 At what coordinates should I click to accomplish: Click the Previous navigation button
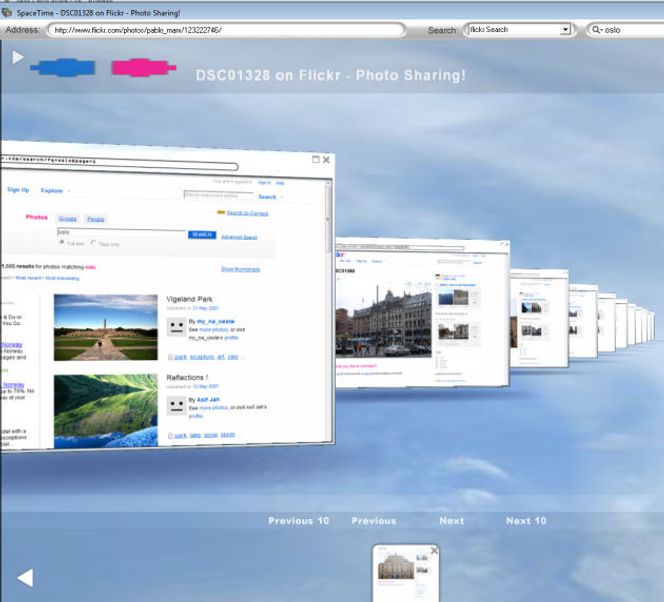tap(374, 521)
